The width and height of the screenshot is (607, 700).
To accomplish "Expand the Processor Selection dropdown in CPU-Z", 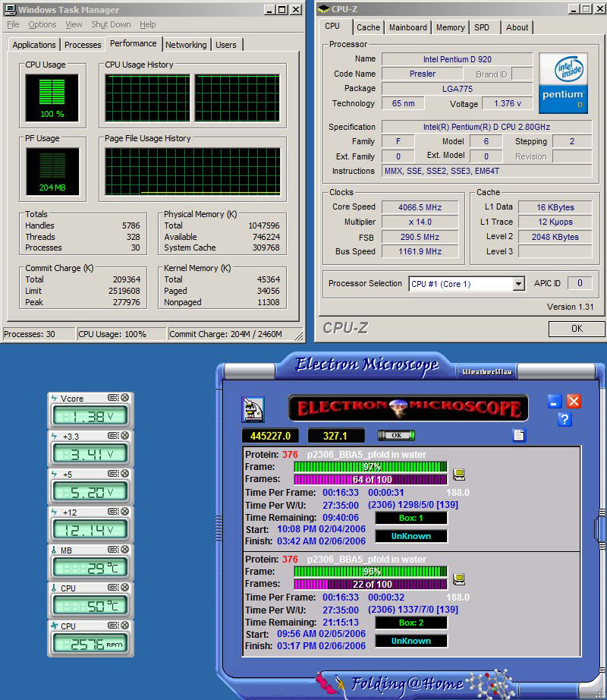I will [x=518, y=283].
